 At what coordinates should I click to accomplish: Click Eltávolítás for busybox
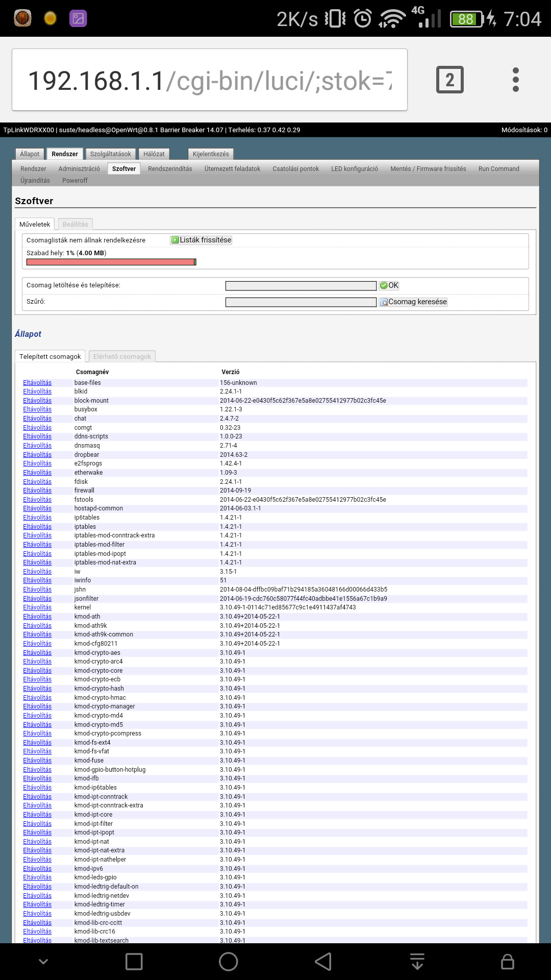37,409
